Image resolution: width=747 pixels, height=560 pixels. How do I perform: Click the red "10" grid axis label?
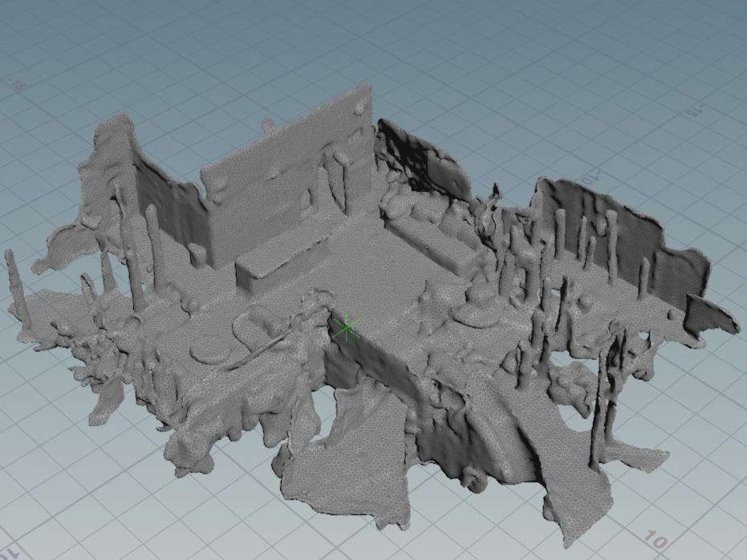(656, 538)
